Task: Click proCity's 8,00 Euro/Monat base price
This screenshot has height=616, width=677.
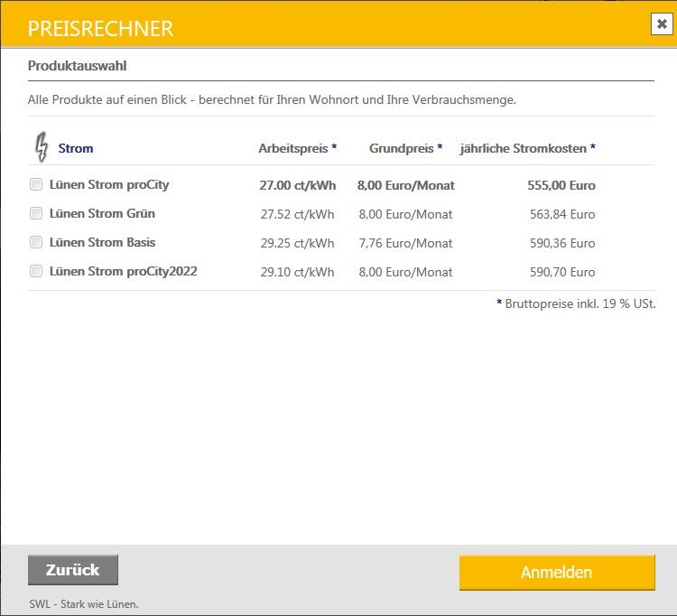Action: click(x=406, y=185)
